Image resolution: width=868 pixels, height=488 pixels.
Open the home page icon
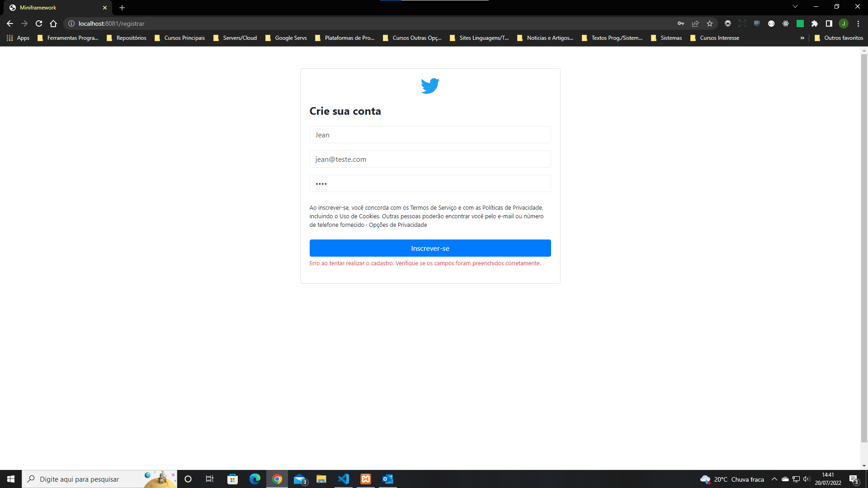click(x=53, y=23)
